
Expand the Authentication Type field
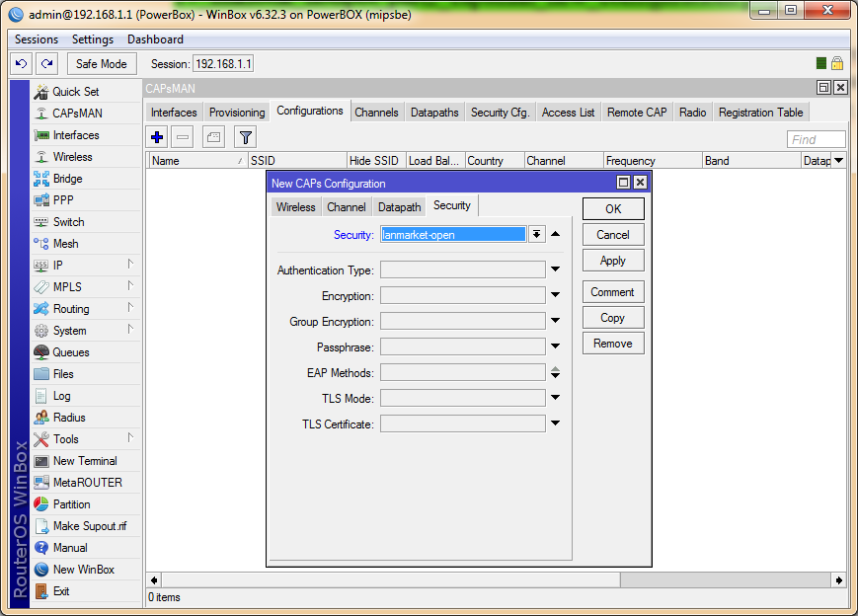pyautogui.click(x=555, y=269)
